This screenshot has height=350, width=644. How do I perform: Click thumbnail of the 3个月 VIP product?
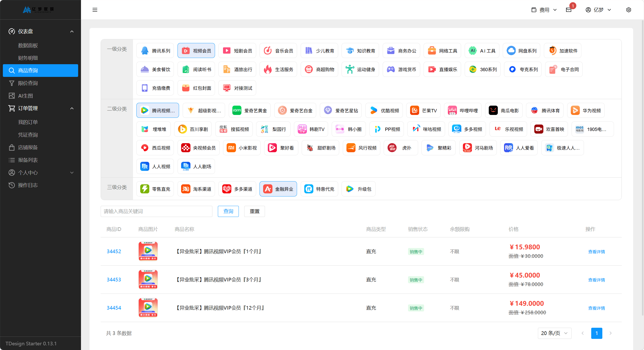pyautogui.click(x=148, y=279)
